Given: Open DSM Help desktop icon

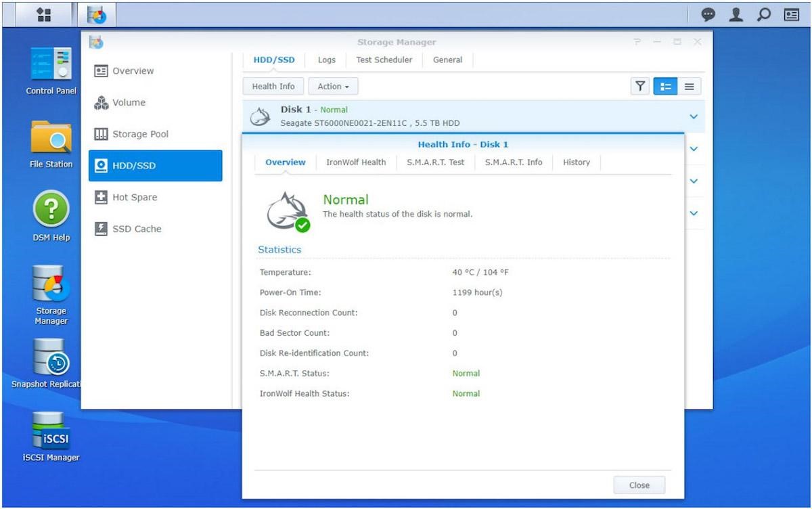Looking at the screenshot, I should click(x=51, y=209).
